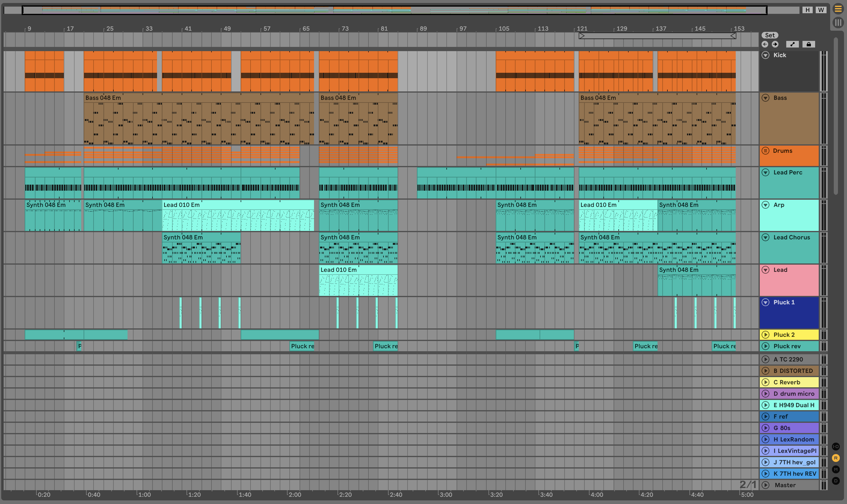Click the Set locator button
Viewport: 847px width, 504px height.
770,35
